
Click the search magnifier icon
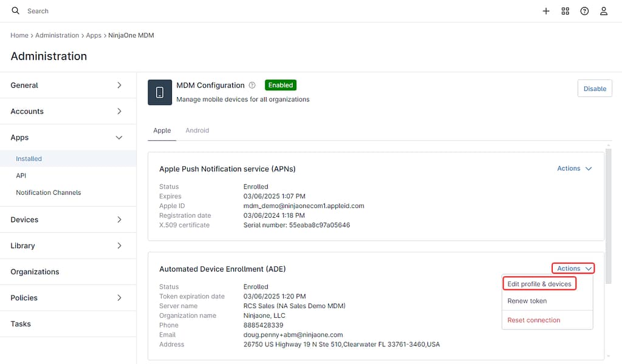[16, 11]
